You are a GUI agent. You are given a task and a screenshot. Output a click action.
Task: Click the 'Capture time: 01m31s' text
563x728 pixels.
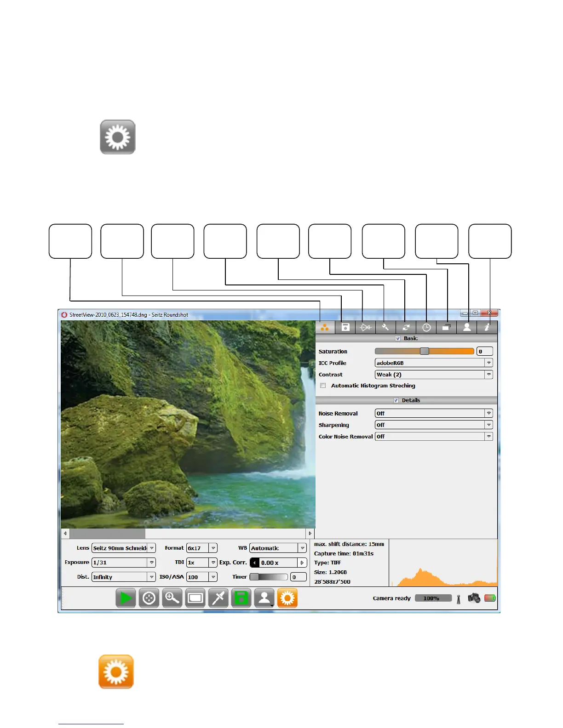click(x=344, y=553)
